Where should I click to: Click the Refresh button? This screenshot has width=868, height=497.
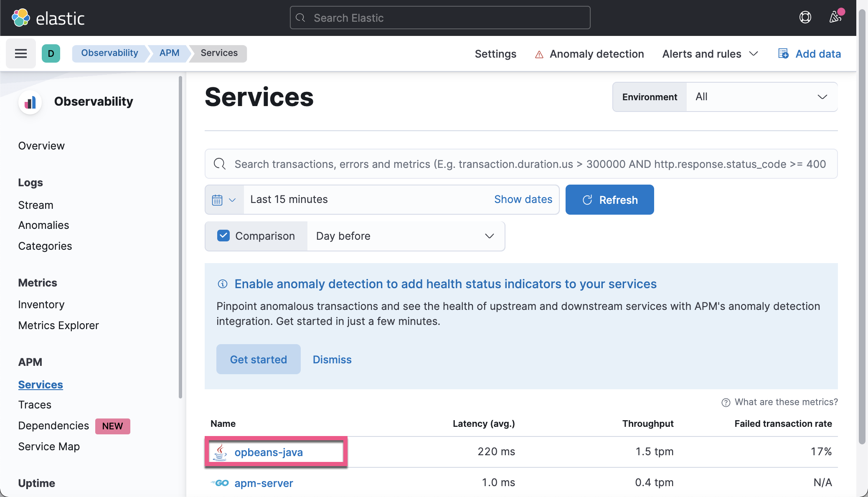609,200
